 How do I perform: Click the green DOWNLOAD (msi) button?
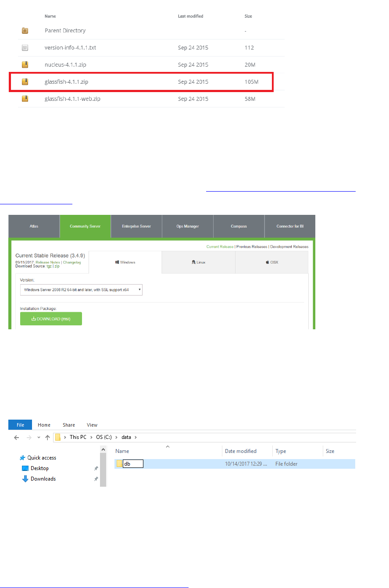(x=51, y=319)
